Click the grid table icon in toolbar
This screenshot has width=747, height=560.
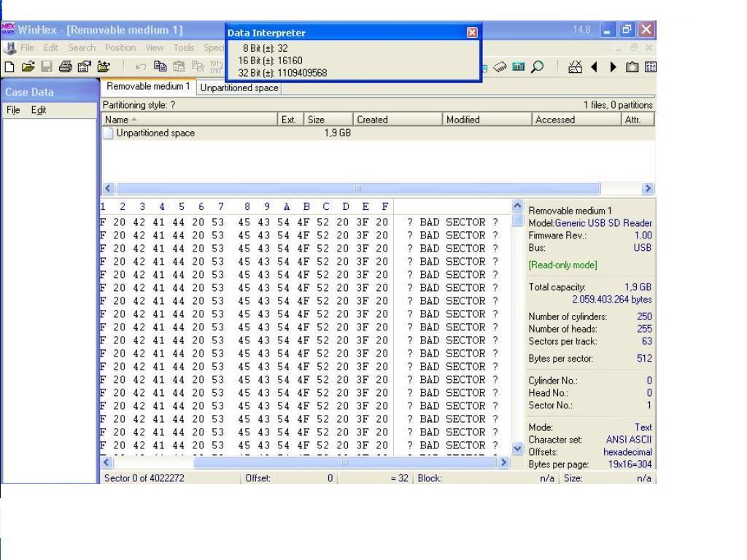tap(650, 67)
